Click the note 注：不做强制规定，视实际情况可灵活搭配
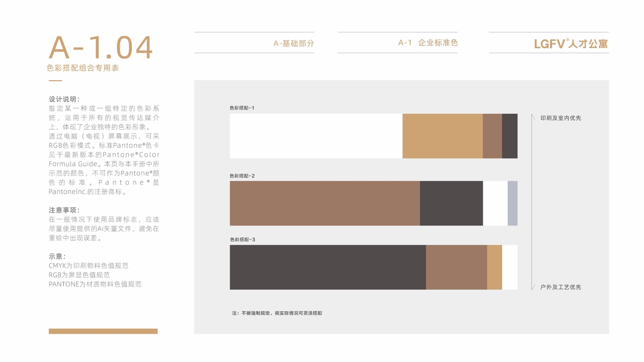This screenshot has width=644, height=362. click(x=277, y=313)
